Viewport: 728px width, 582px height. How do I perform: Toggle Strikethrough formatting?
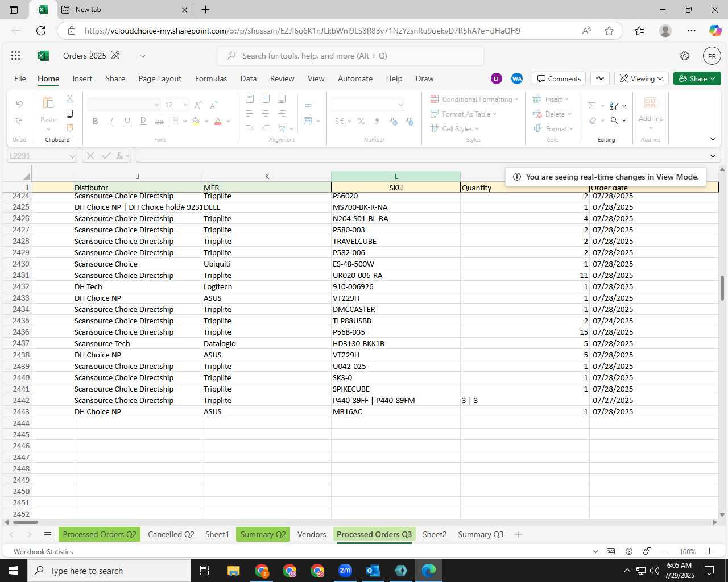coord(159,121)
